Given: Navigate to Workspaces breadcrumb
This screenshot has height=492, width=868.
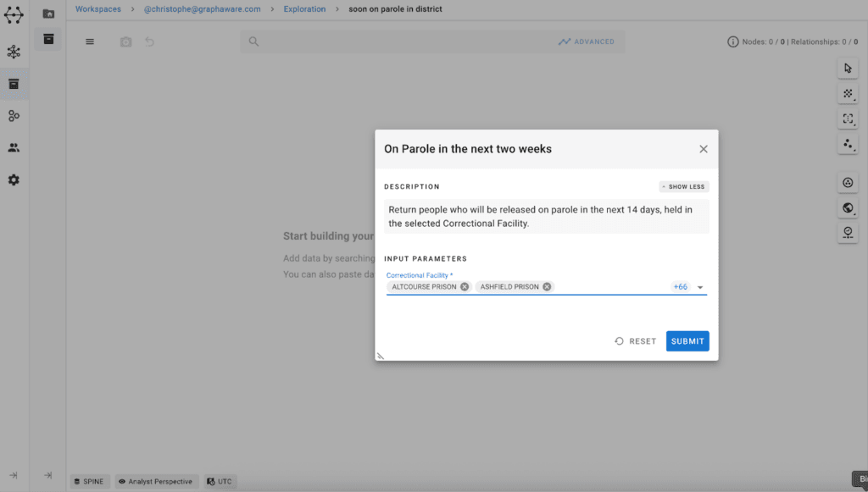Looking at the screenshot, I should (98, 9).
